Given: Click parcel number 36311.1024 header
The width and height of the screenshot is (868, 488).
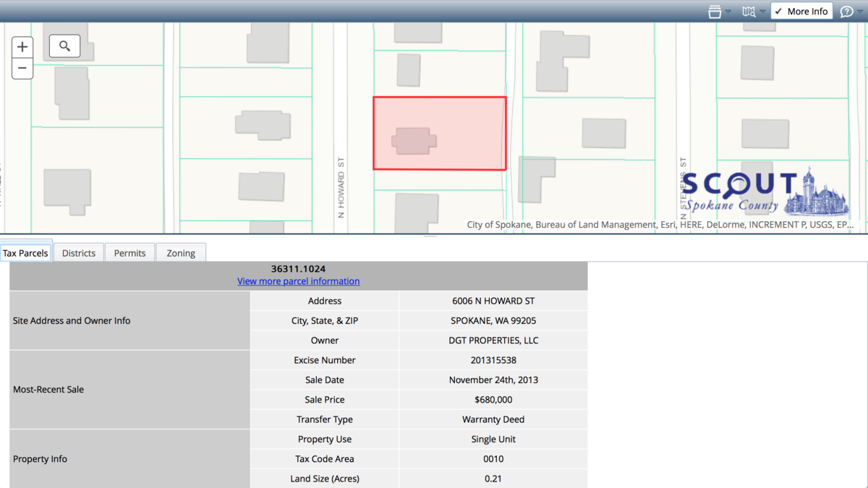Looking at the screenshot, I should click(x=298, y=268).
